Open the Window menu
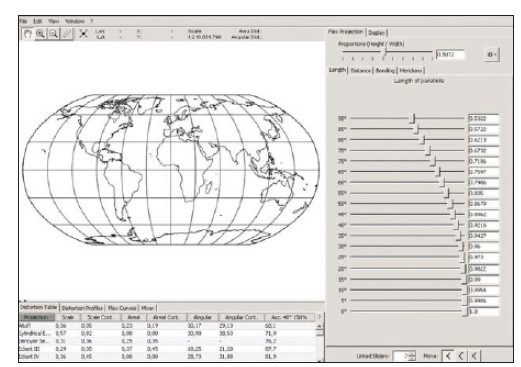521x367 pixels. 75,21
